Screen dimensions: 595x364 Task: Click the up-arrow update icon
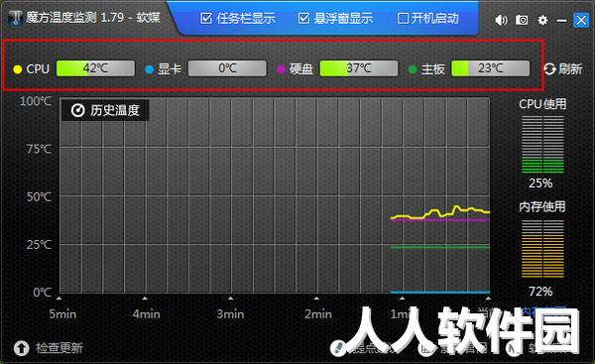tap(21, 348)
